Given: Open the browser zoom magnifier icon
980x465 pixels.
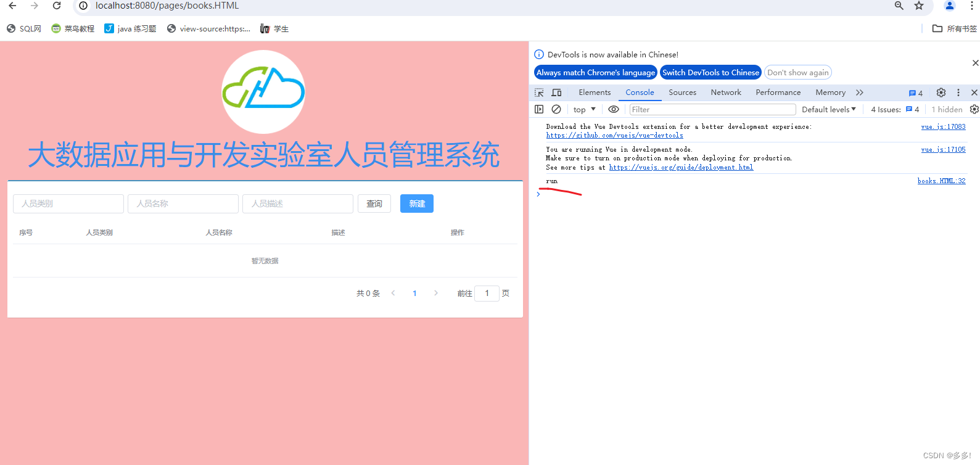Looking at the screenshot, I should point(899,6).
